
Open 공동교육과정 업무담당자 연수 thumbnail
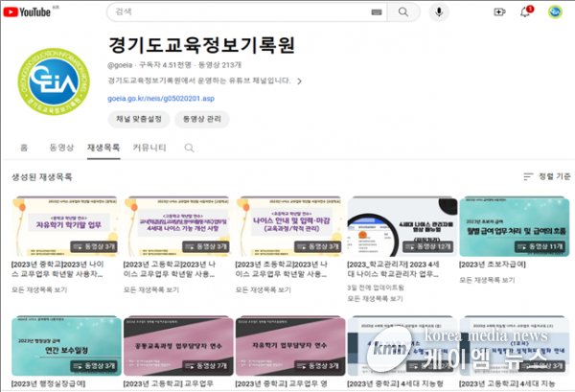pos(178,346)
